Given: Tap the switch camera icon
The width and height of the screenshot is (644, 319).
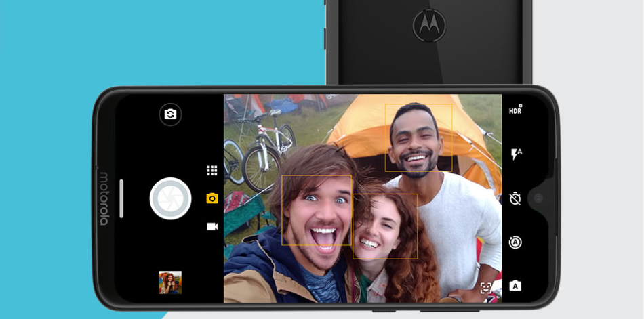Looking at the screenshot, I should point(170,114).
